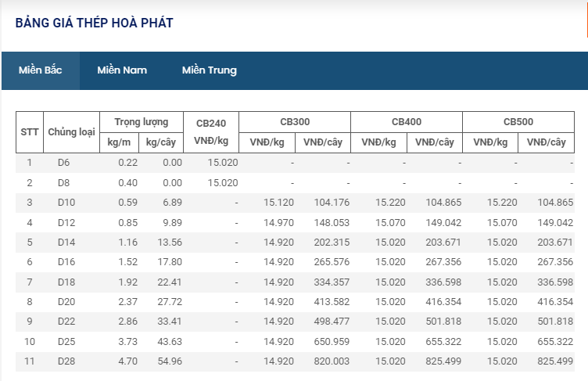588x381 pixels.
Task: Open the Miền Trung tab
Action: (210, 70)
